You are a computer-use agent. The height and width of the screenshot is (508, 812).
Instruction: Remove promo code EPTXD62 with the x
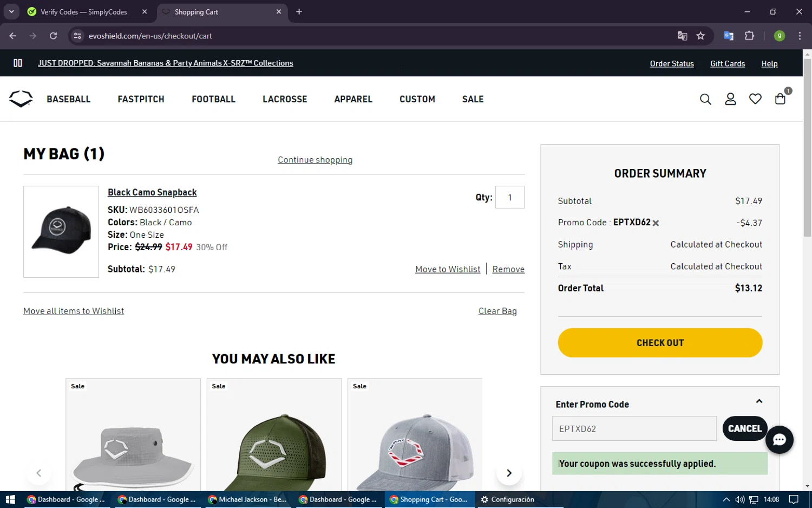tap(656, 223)
